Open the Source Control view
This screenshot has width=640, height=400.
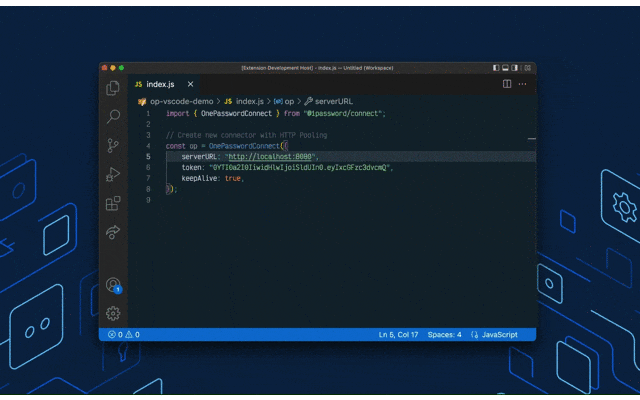[113, 145]
